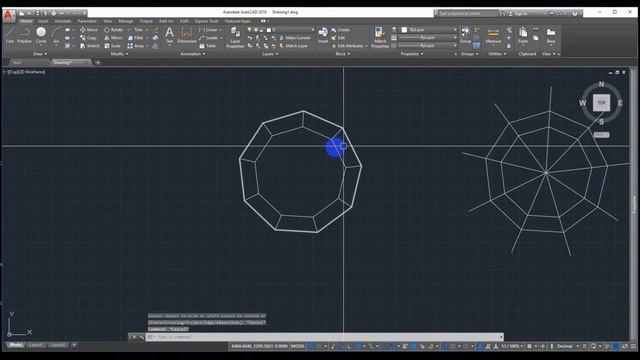The height and width of the screenshot is (360, 640).
Task: Select the Text tool
Action: [x=169, y=35]
